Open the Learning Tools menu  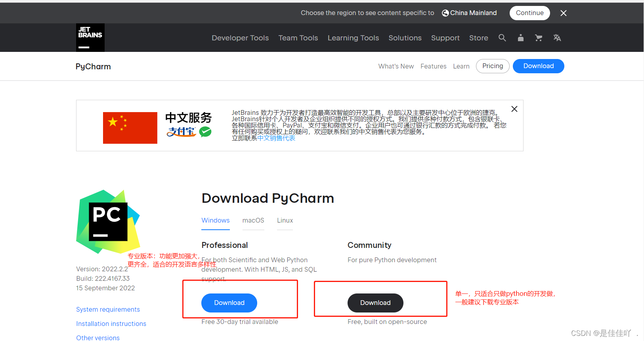tap(354, 38)
